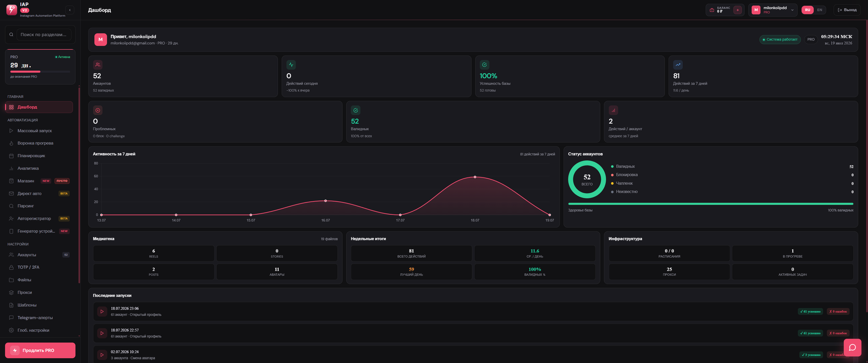Click the Файлы folder icon

pos(11,280)
